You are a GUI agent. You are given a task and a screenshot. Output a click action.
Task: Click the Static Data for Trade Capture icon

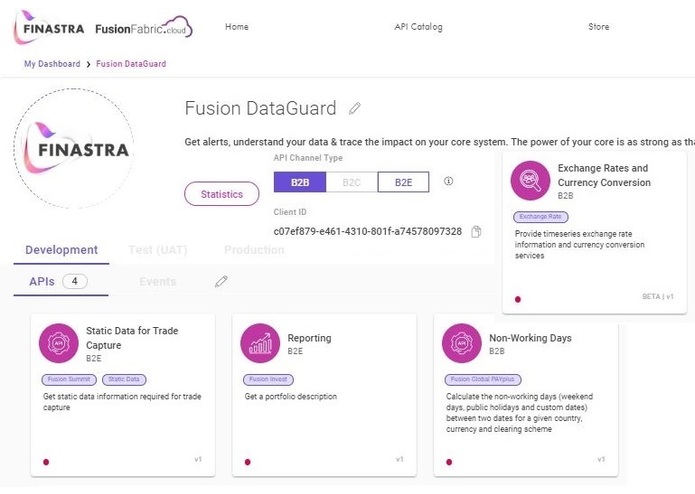point(59,343)
